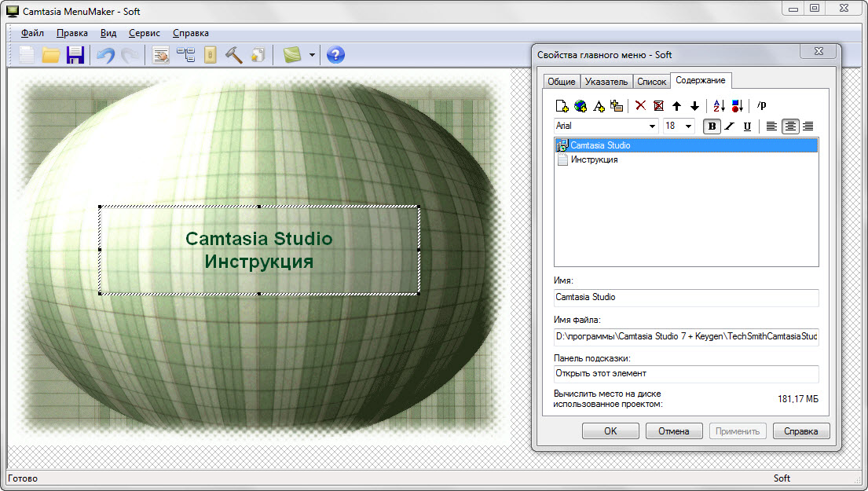Click the Применить button
The height and width of the screenshot is (491, 868).
738,431
